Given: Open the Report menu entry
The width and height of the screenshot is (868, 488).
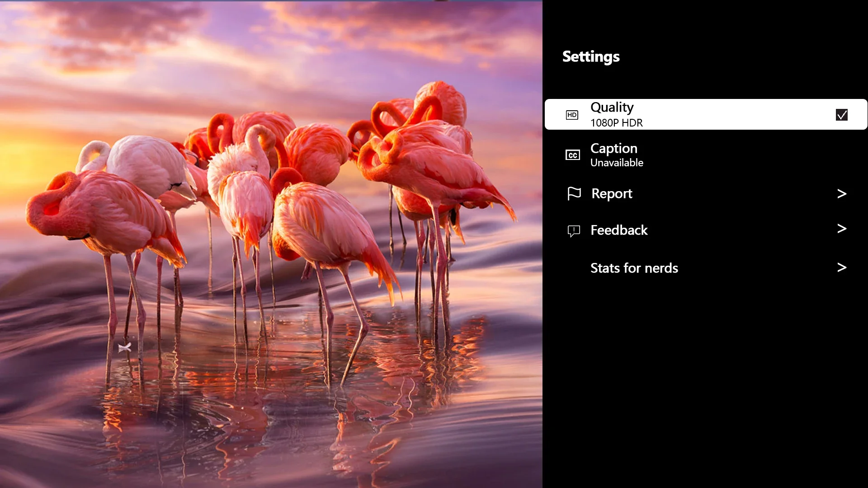Looking at the screenshot, I should pos(612,194).
